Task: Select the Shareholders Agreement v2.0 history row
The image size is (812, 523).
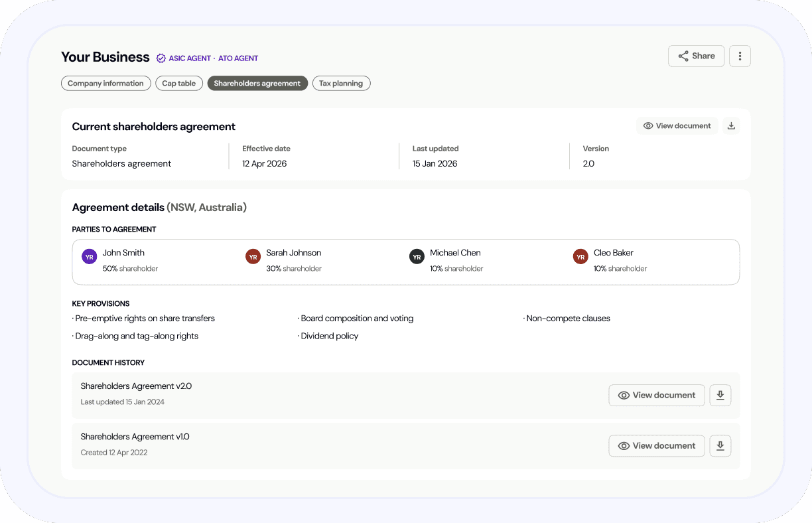Action: coord(332,395)
